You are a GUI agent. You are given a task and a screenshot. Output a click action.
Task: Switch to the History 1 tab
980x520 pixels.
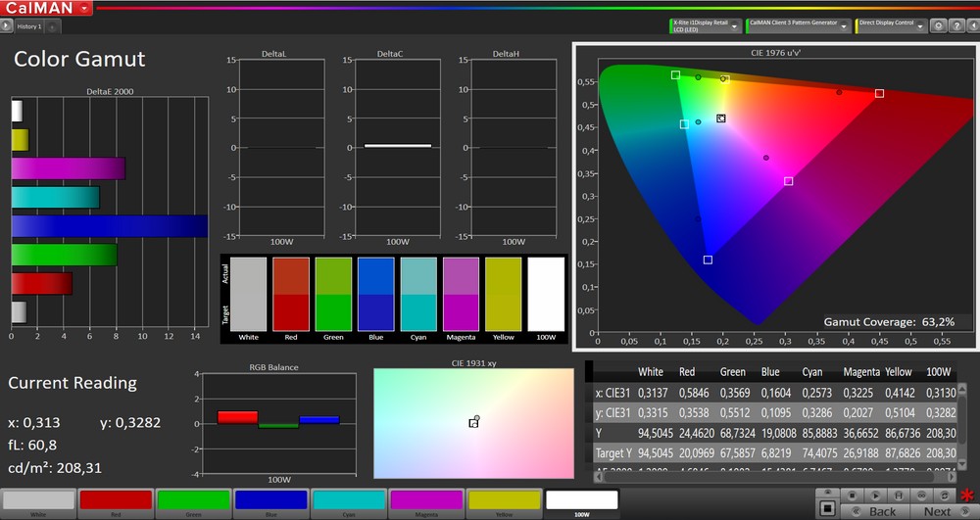pyautogui.click(x=29, y=26)
